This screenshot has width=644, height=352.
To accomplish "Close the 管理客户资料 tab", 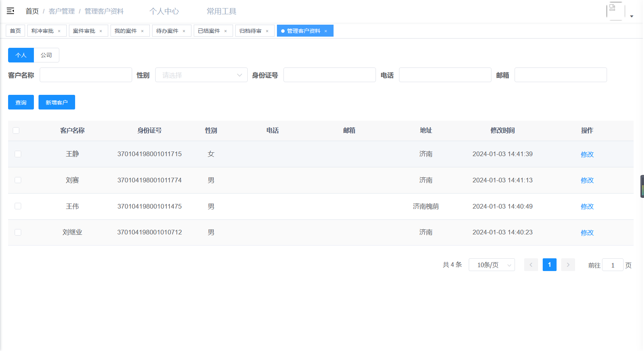I will tap(326, 31).
